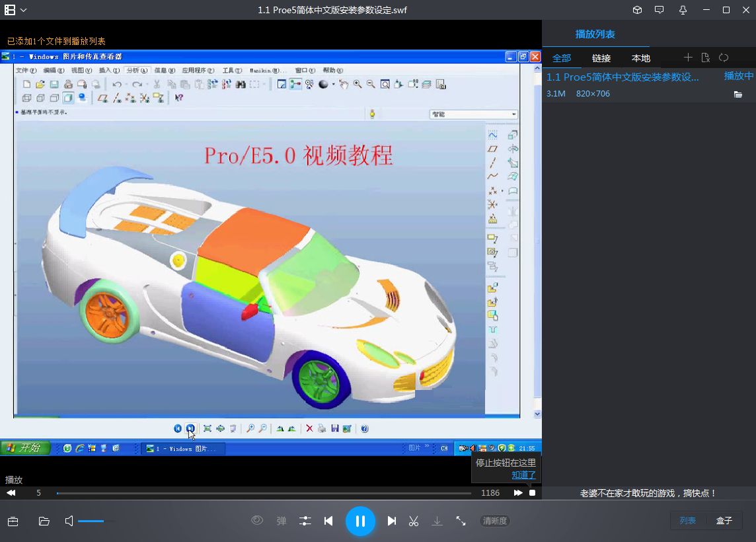Expand the 列表 playlist view bottom-right
This screenshot has width=756, height=542.
coord(688,520)
